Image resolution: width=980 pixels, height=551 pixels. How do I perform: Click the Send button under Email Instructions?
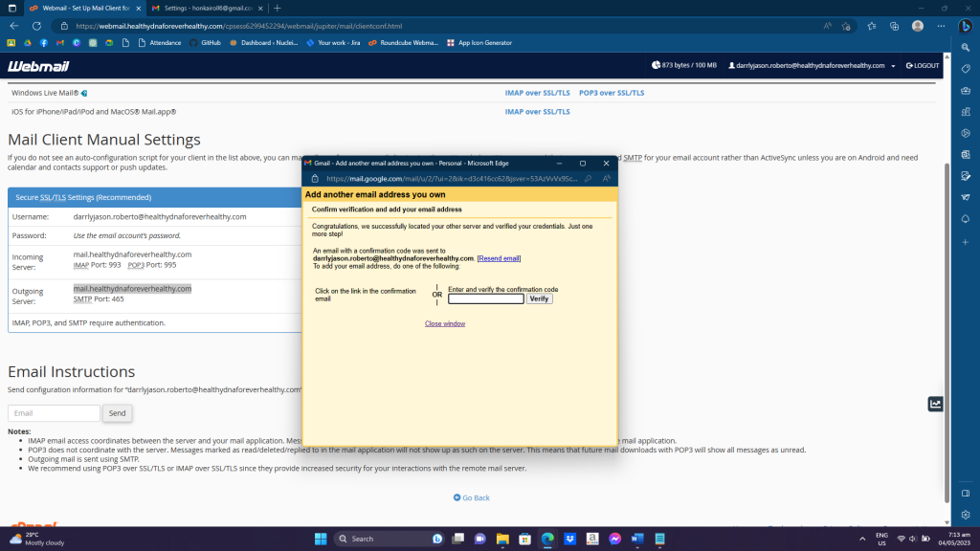click(117, 413)
